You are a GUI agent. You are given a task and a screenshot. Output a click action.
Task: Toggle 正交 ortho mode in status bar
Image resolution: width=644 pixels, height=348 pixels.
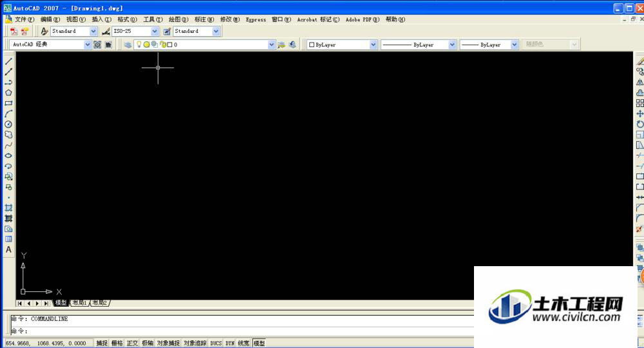pyautogui.click(x=132, y=343)
